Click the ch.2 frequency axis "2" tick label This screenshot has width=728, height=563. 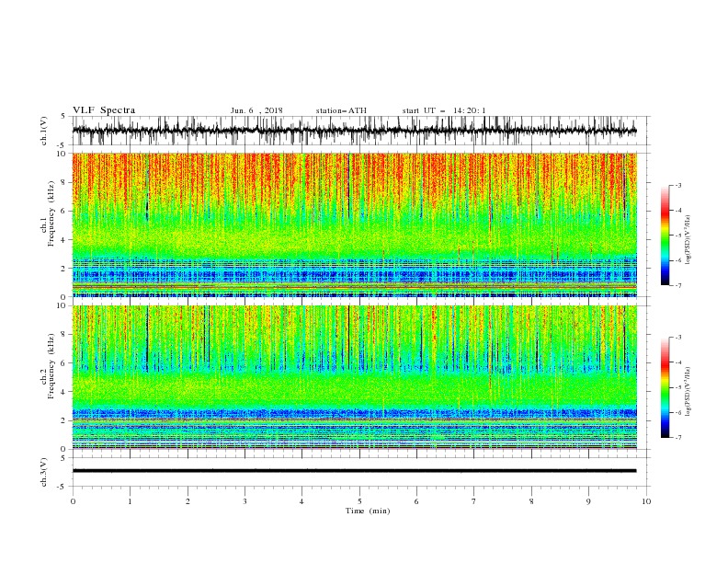point(64,420)
